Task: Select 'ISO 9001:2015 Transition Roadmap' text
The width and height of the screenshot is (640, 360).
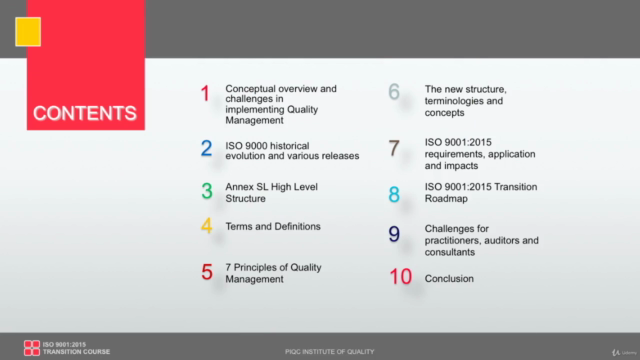Action: (x=481, y=193)
